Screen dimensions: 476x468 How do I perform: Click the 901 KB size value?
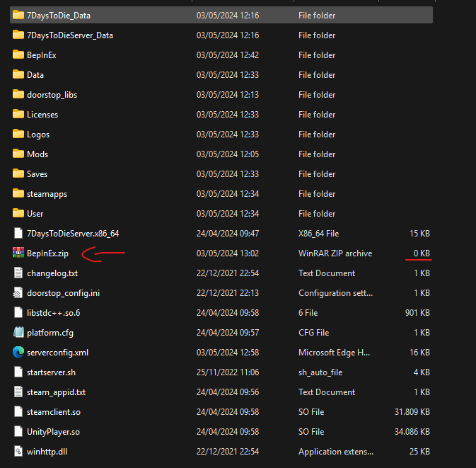(417, 313)
